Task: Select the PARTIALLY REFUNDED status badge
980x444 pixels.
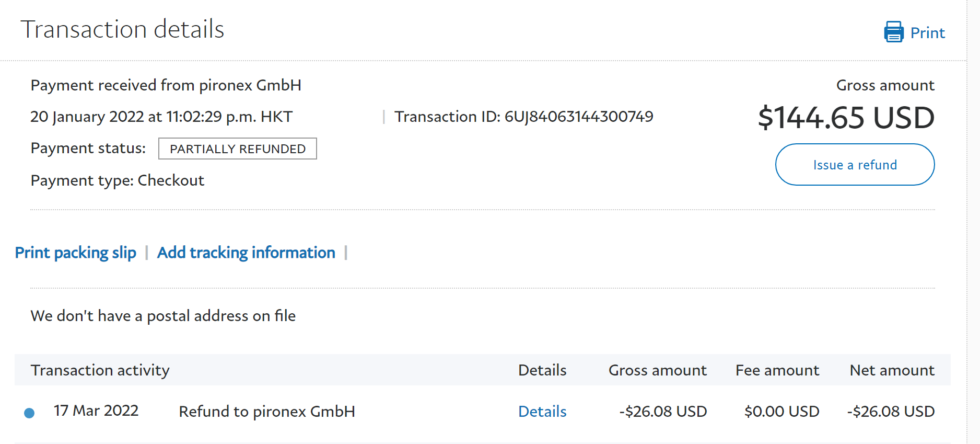Action: tap(238, 149)
